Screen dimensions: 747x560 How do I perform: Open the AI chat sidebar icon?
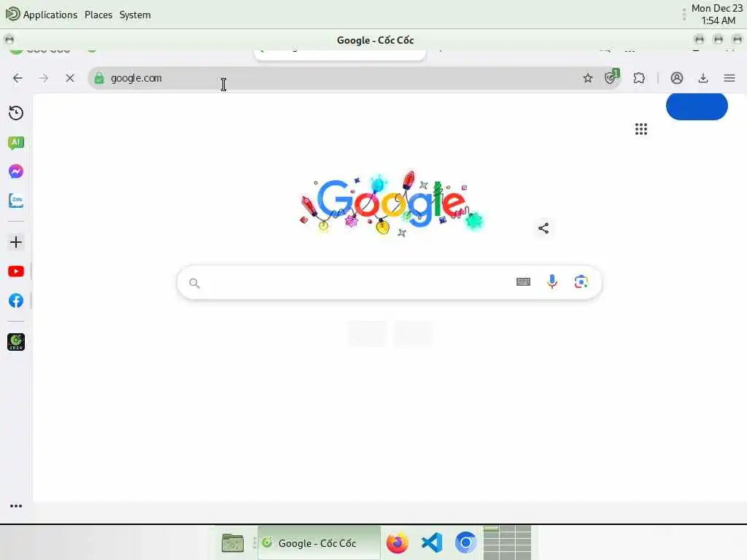click(x=16, y=142)
